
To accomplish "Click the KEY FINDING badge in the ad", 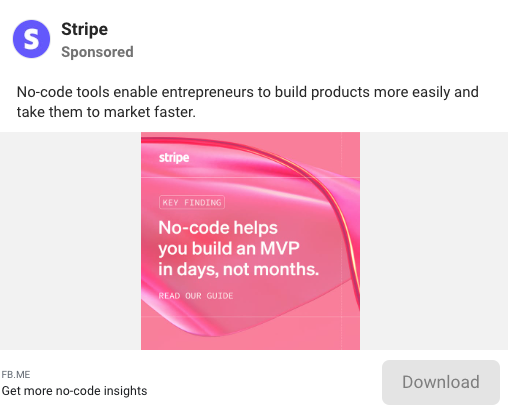I will [192, 202].
